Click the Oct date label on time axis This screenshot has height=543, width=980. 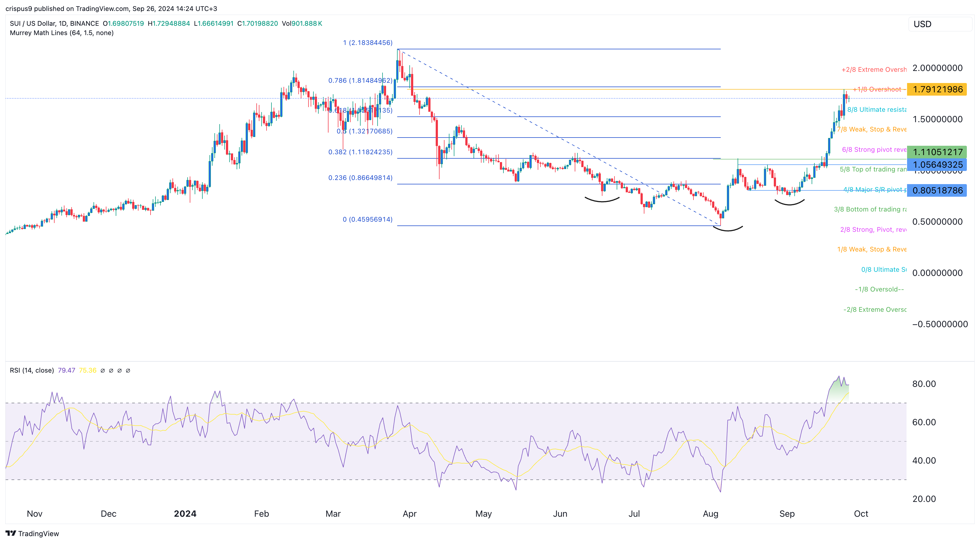click(861, 514)
